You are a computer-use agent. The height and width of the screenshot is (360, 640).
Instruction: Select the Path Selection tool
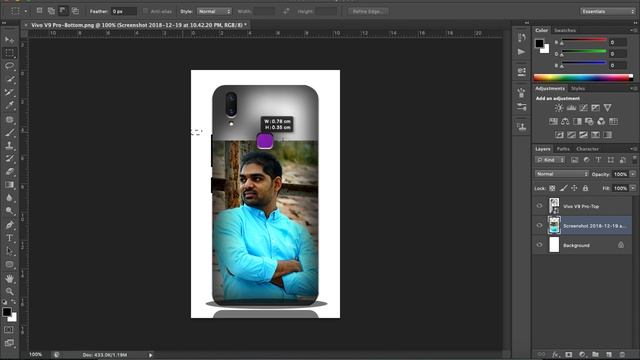click(x=9, y=251)
